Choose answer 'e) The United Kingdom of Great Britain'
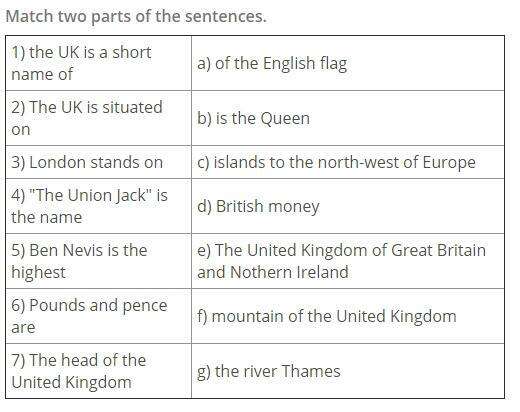 (348, 261)
